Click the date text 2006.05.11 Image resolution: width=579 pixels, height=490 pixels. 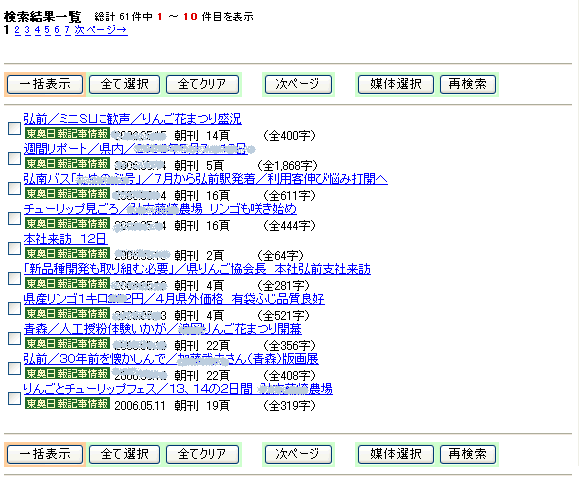tap(140, 406)
